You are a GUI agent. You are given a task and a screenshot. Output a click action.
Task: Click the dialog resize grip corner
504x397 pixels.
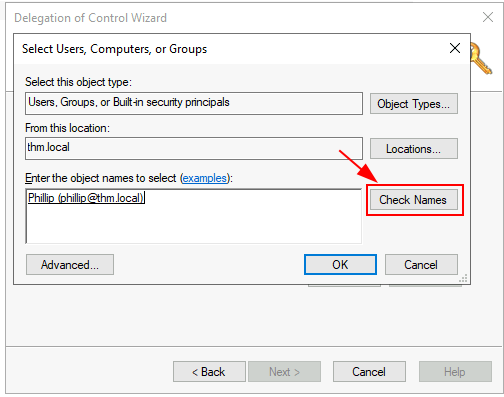(x=464, y=278)
